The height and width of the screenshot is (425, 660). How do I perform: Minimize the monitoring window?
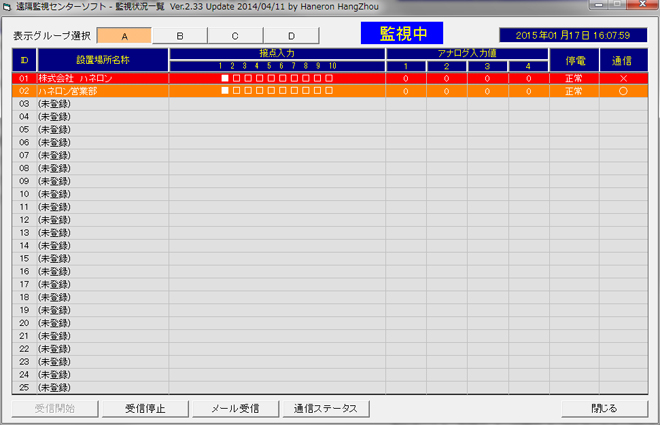point(596,6)
